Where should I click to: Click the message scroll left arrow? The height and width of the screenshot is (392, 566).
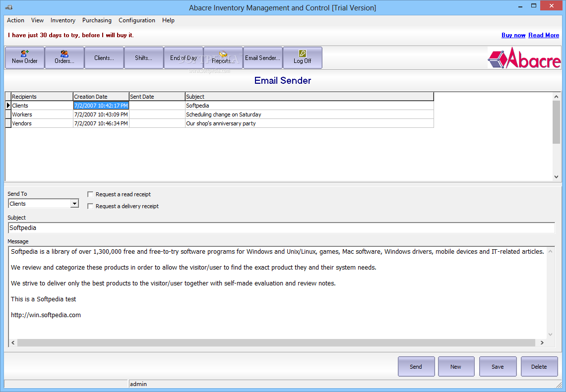[x=13, y=342]
